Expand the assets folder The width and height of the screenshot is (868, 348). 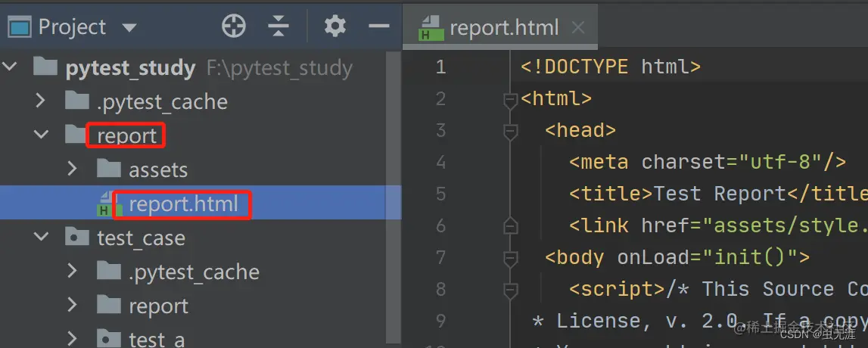pos(72,169)
